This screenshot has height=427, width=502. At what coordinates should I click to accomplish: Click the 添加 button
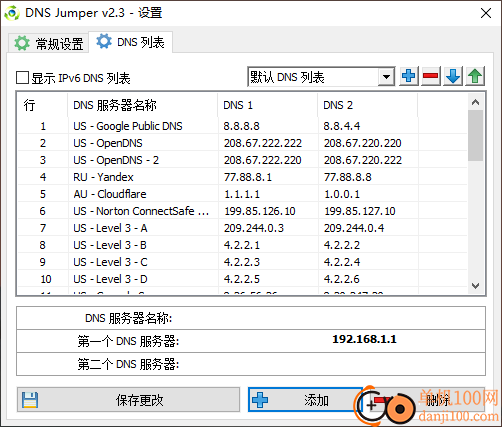pos(305,399)
